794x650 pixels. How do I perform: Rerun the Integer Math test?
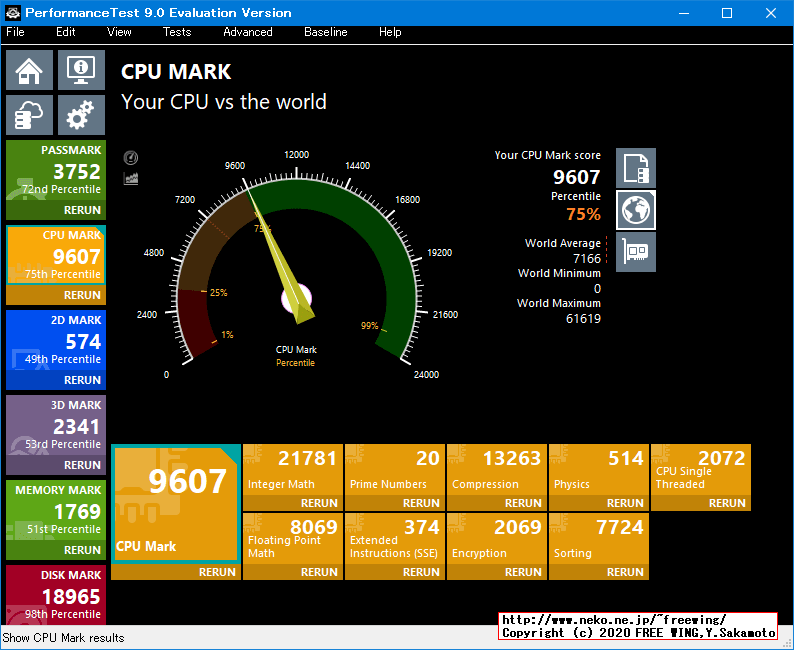pyautogui.click(x=293, y=503)
